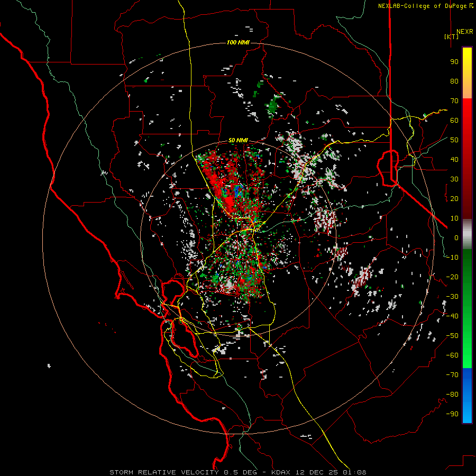Image resolution: width=476 pixels, height=476 pixels.
Task: Click the -90 value on the velocity scale
Action: [x=452, y=414]
